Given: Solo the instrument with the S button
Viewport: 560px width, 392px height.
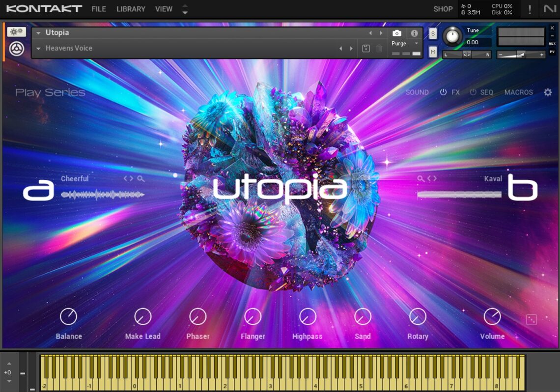Looking at the screenshot, I should tap(433, 34).
